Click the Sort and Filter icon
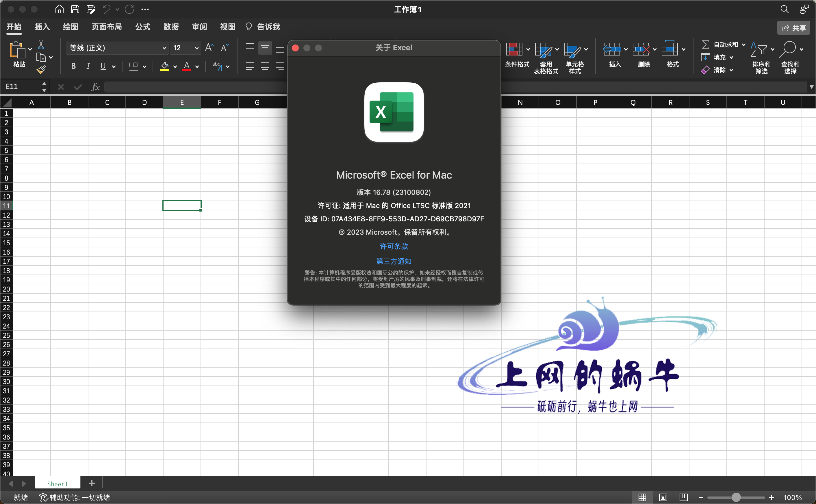 (x=759, y=49)
